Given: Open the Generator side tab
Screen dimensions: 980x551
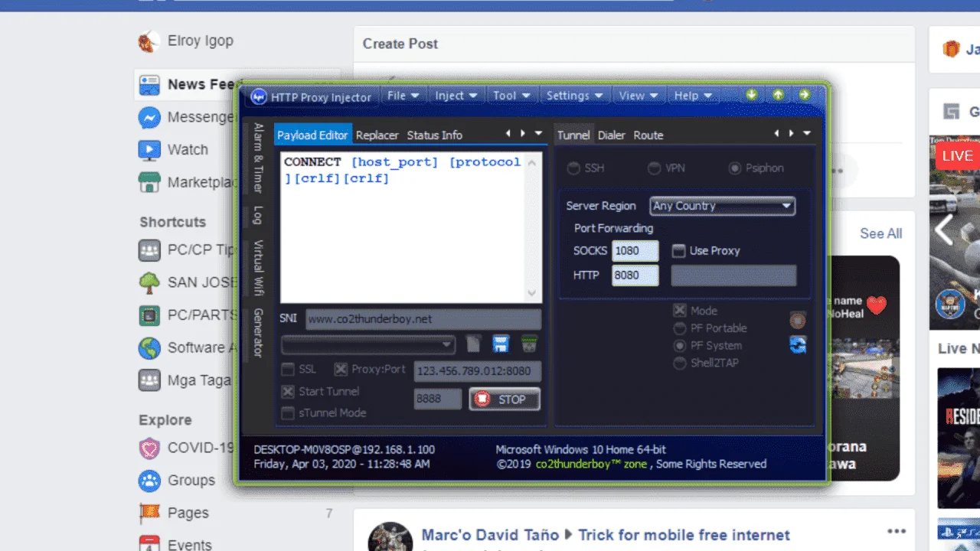Looking at the screenshot, I should tap(258, 333).
